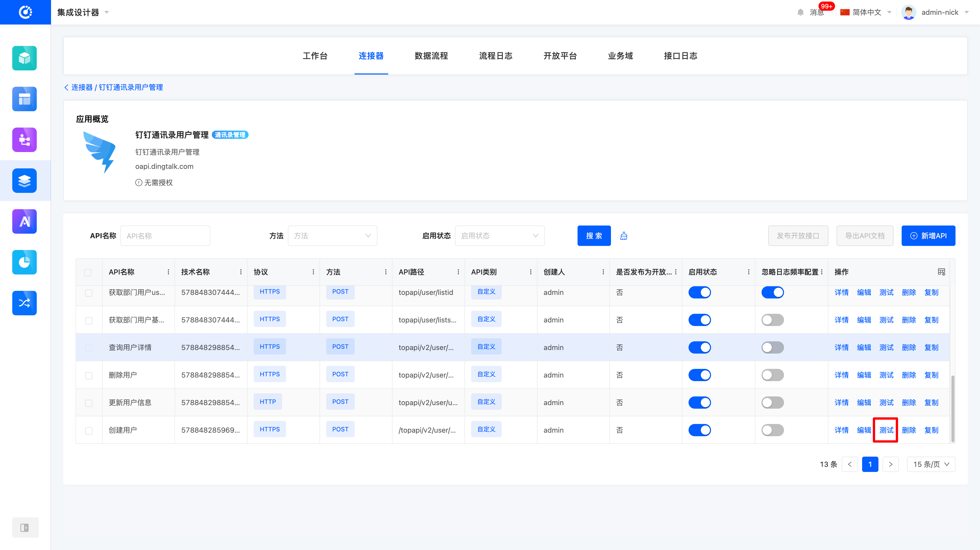The width and height of the screenshot is (980, 550).
Task: Open the blue layout-grid sidebar icon
Action: (24, 99)
